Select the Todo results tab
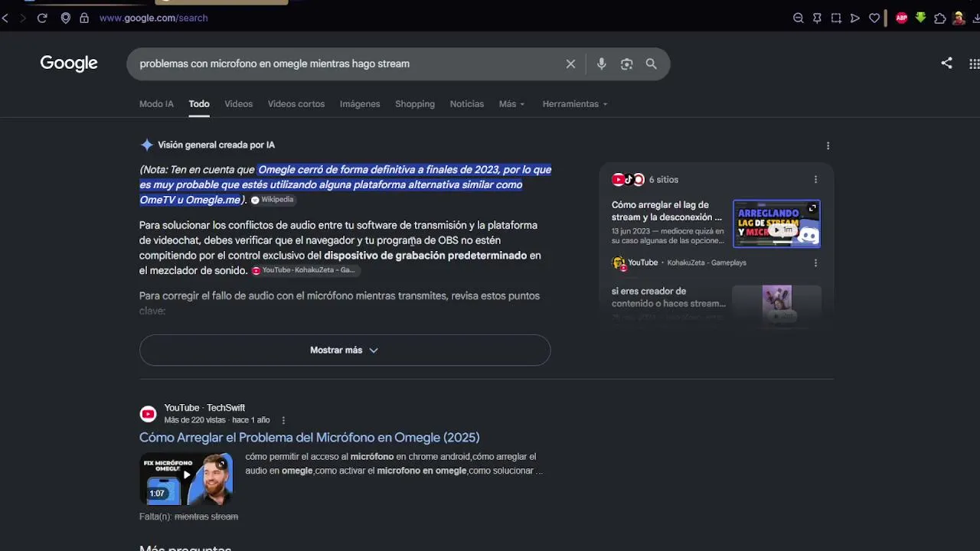Image resolution: width=980 pixels, height=551 pixels. tap(199, 104)
